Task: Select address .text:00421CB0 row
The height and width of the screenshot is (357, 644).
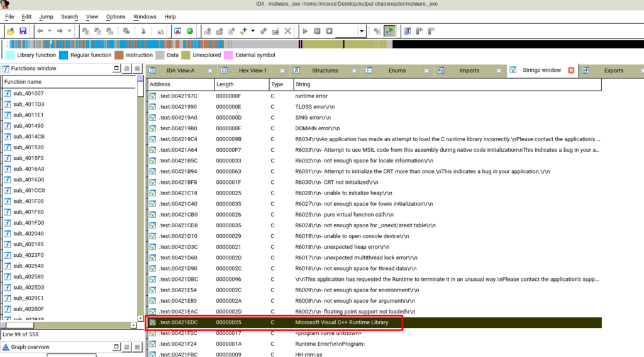Action: tap(374, 215)
